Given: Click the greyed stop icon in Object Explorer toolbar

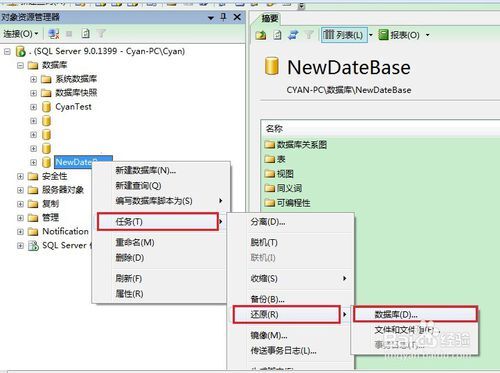Looking at the screenshot, I should click(x=69, y=34).
